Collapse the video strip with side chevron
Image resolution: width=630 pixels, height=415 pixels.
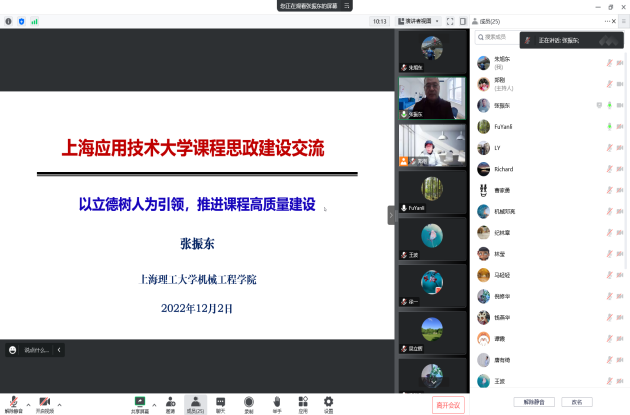tap(391, 215)
